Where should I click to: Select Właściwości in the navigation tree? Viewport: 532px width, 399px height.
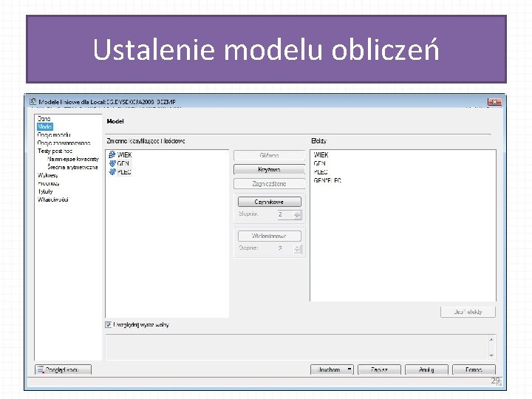[x=53, y=199]
